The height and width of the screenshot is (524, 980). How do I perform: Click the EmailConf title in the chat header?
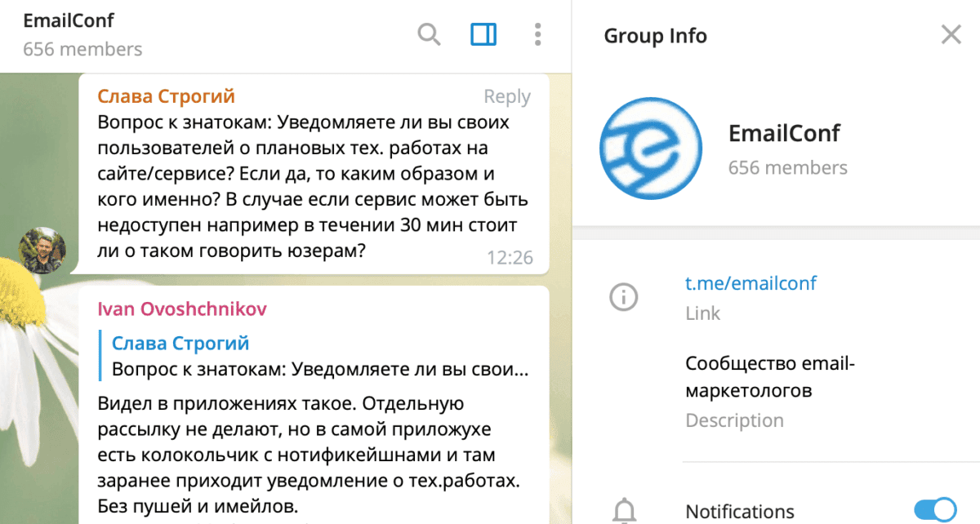point(69,20)
